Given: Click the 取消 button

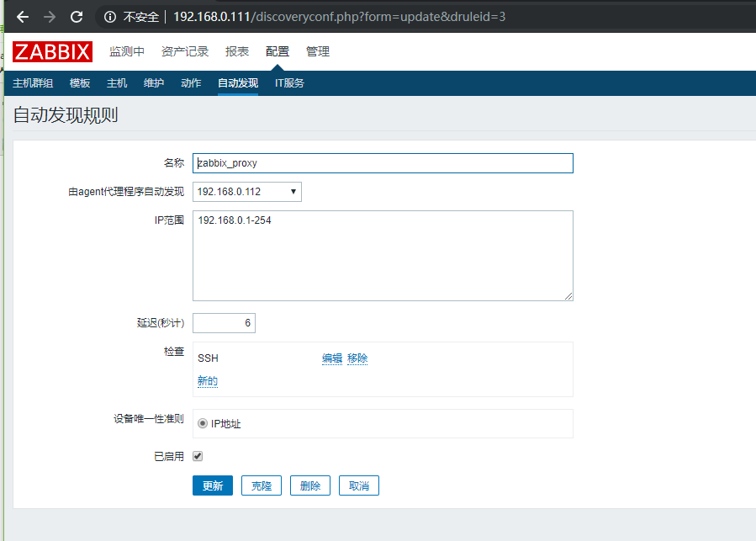Looking at the screenshot, I should [359, 485].
